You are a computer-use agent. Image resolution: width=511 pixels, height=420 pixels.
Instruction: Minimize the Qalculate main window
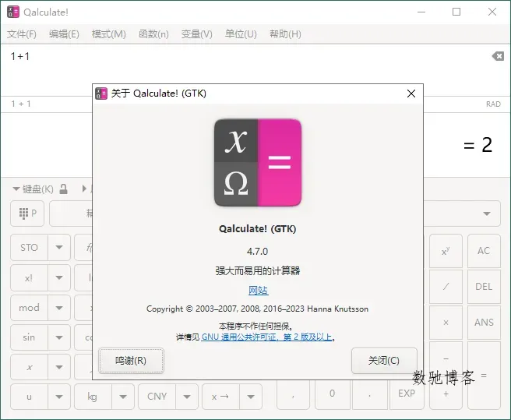(x=421, y=12)
